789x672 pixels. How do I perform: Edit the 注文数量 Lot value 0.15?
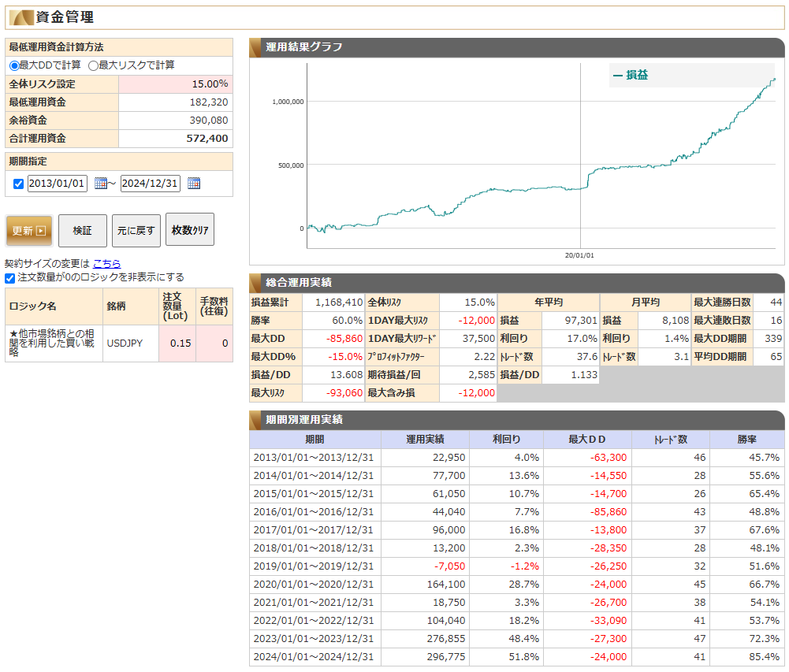coord(177,343)
